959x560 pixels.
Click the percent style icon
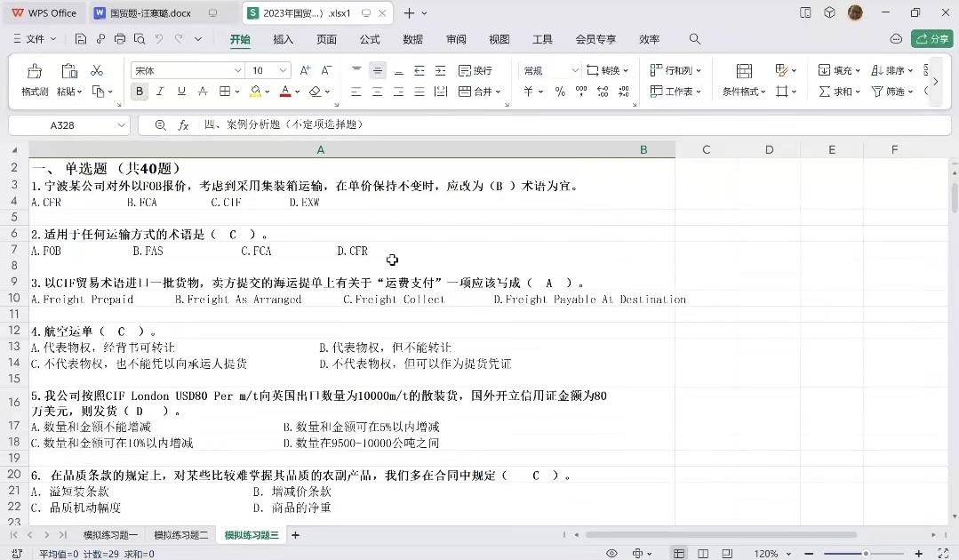pos(560,92)
